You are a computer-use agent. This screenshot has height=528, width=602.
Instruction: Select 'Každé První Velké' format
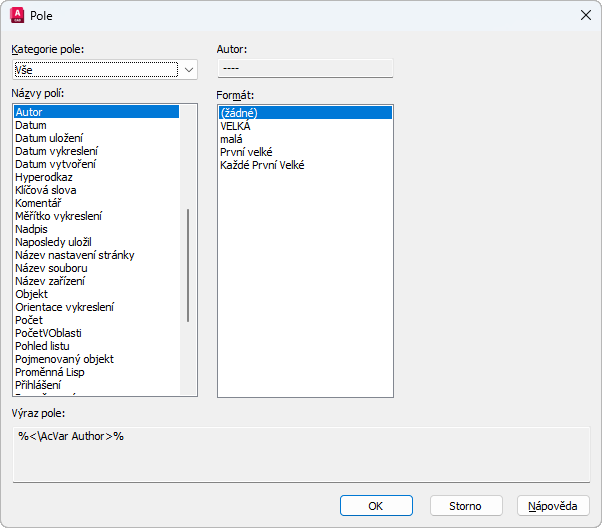click(262, 165)
